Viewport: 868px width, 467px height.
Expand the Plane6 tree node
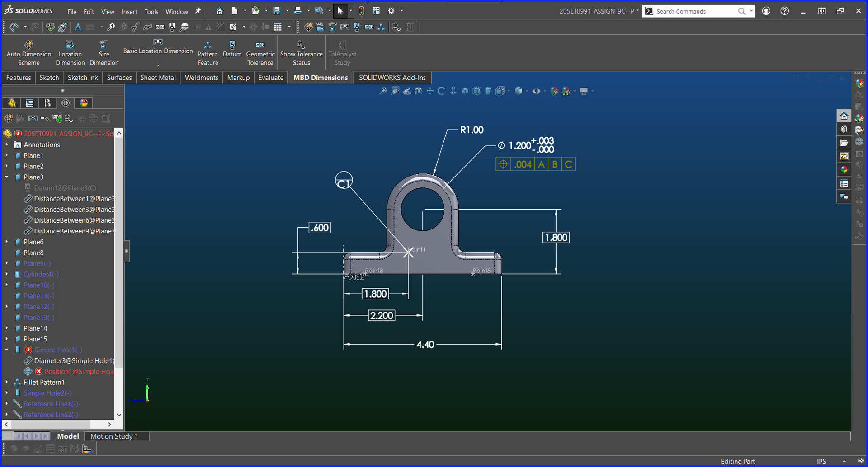click(6, 242)
